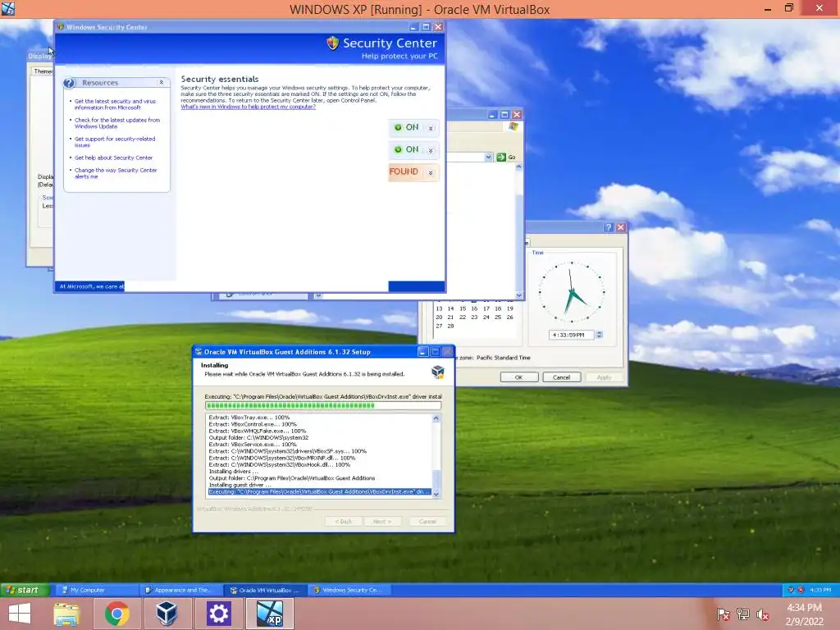Click the time spinner arrows
This screenshot has width=840, height=630.
pos(600,335)
